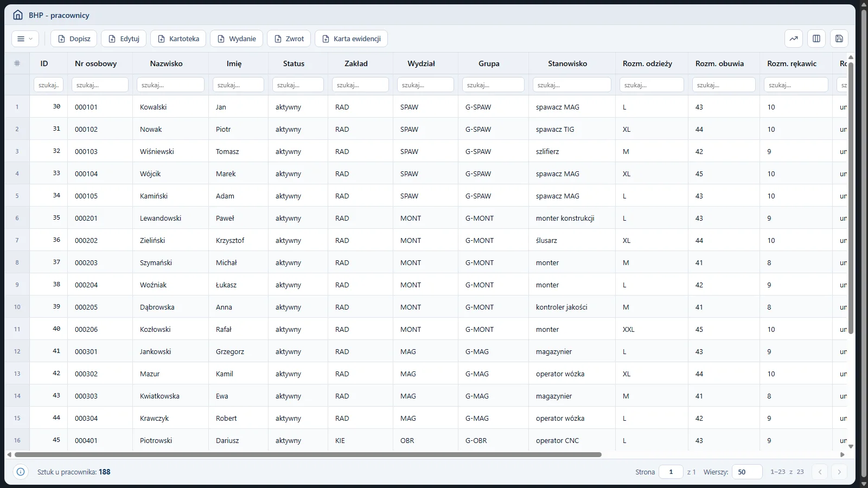The width and height of the screenshot is (868, 488).
Task: Open Kartoteka from the toolbar
Action: (178, 38)
